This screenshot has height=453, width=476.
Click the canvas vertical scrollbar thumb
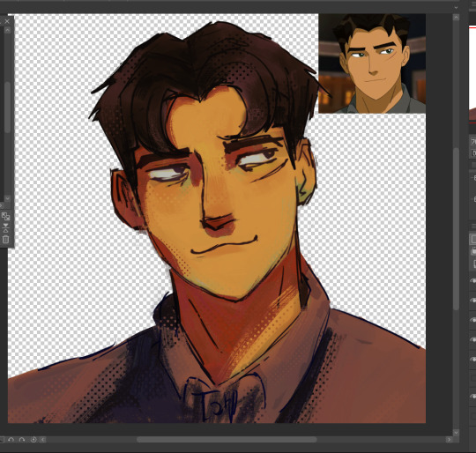point(456,229)
